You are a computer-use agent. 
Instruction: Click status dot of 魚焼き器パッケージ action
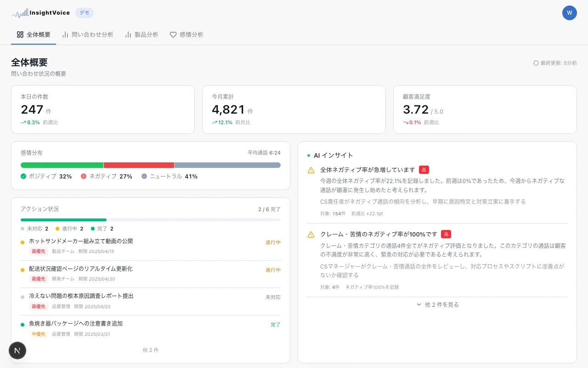pyautogui.click(x=23, y=325)
